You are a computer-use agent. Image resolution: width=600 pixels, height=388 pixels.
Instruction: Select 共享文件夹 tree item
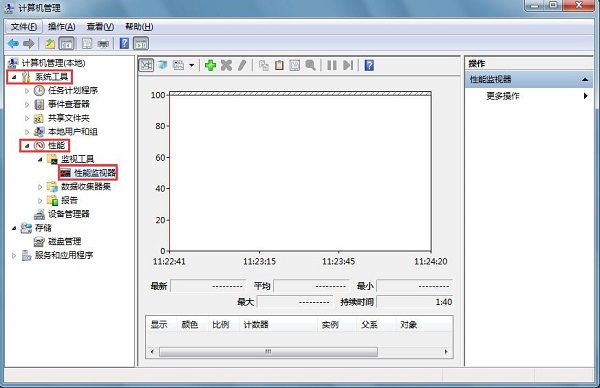[68, 118]
